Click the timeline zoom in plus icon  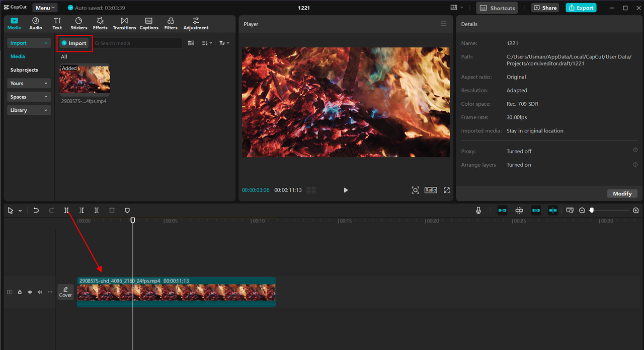(x=636, y=211)
